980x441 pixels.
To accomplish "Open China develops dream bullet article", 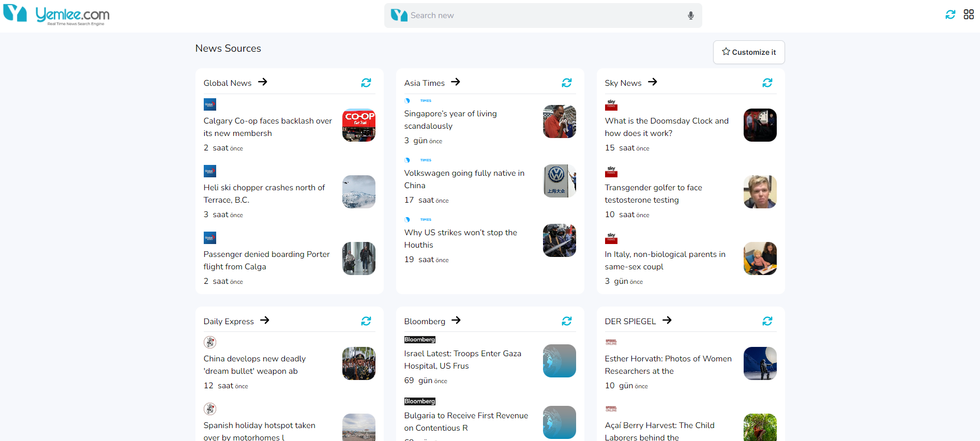I will click(254, 365).
